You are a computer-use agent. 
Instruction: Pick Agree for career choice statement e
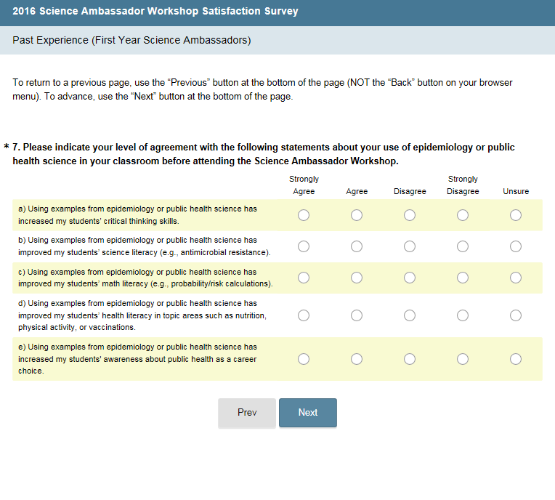(x=356, y=359)
